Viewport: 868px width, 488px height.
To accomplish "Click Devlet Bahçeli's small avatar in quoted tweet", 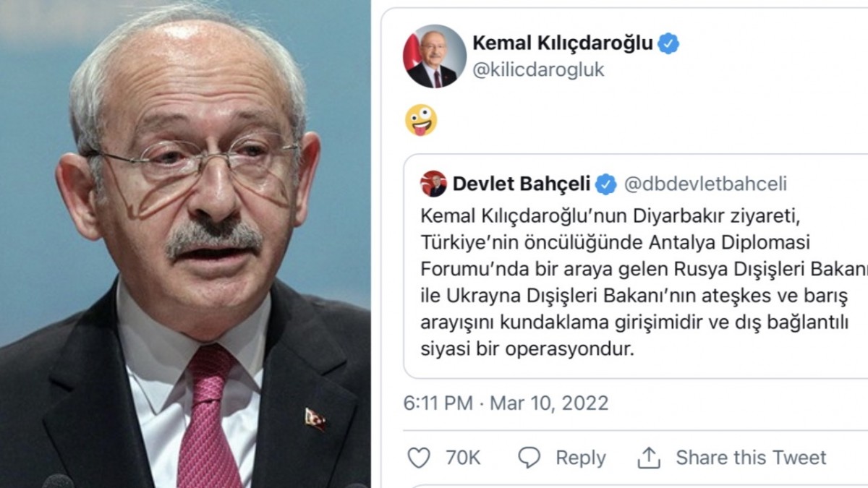I will (433, 184).
